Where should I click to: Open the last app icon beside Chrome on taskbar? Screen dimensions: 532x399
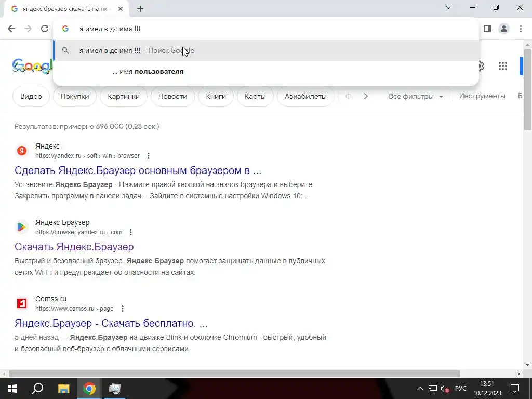(115, 389)
